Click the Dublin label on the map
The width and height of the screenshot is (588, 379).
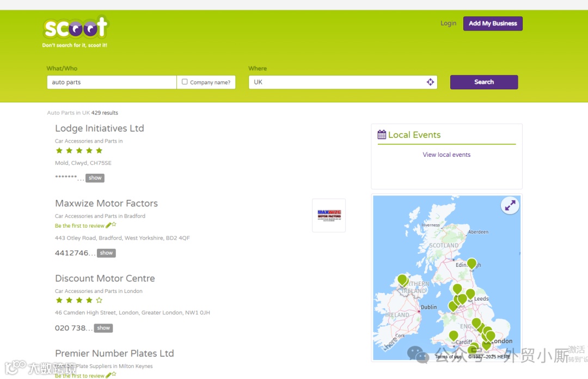(x=428, y=307)
